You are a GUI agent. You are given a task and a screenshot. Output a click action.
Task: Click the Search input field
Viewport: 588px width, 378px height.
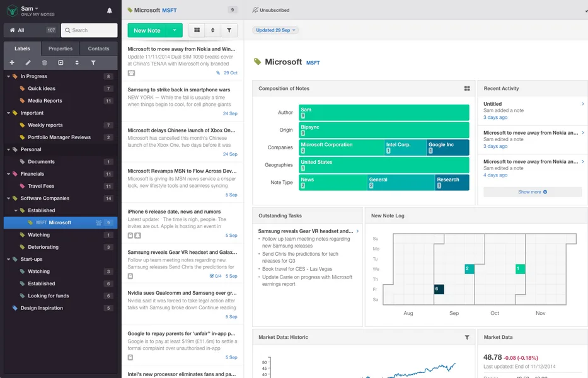tap(89, 30)
